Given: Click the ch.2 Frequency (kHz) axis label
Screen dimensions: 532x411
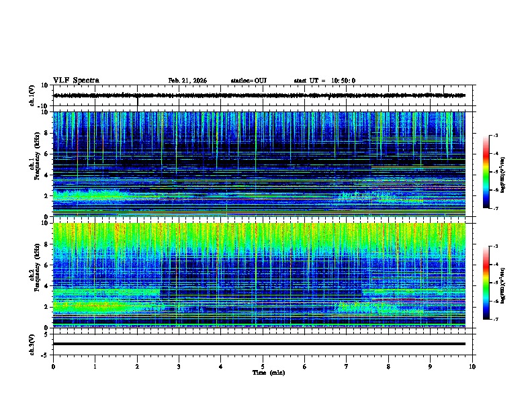Looking at the screenshot, I should pos(35,267).
